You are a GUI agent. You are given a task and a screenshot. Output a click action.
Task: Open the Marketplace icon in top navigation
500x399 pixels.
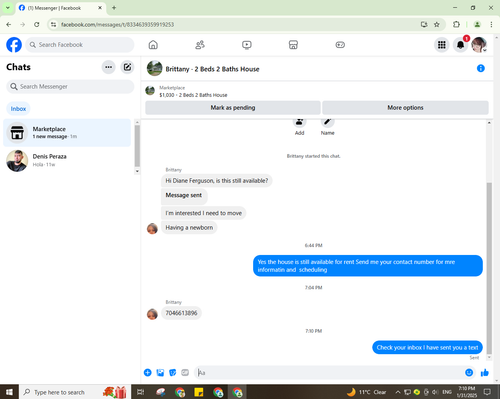(293, 45)
